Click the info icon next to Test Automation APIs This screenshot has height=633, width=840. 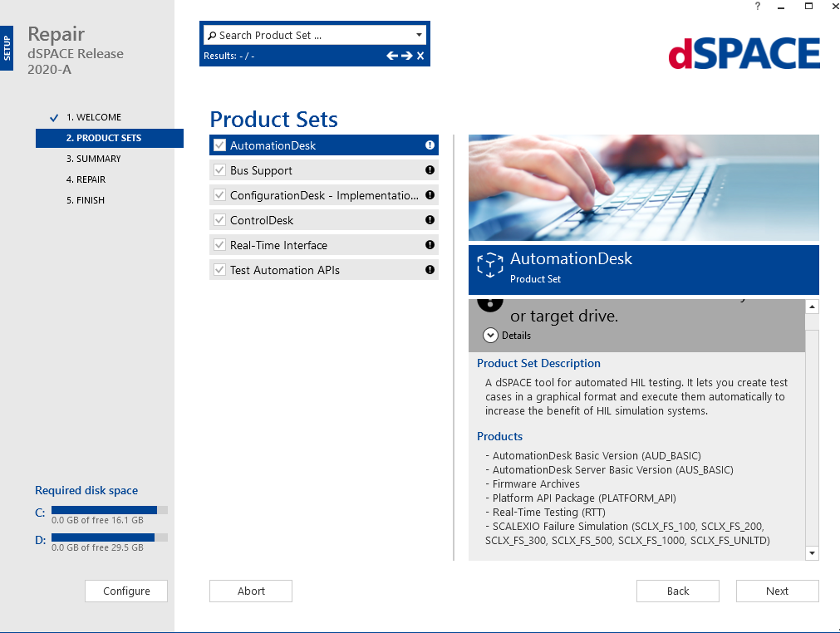click(x=430, y=269)
